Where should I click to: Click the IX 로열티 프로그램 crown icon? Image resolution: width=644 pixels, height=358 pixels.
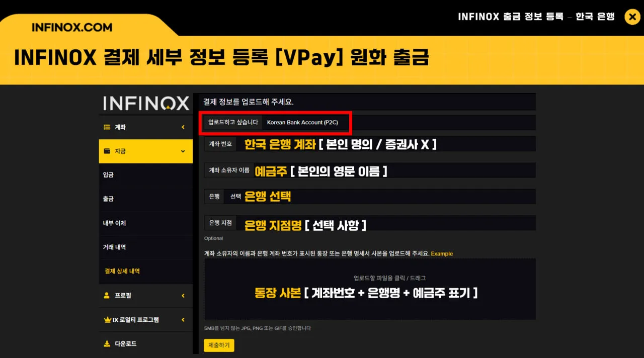(x=107, y=320)
